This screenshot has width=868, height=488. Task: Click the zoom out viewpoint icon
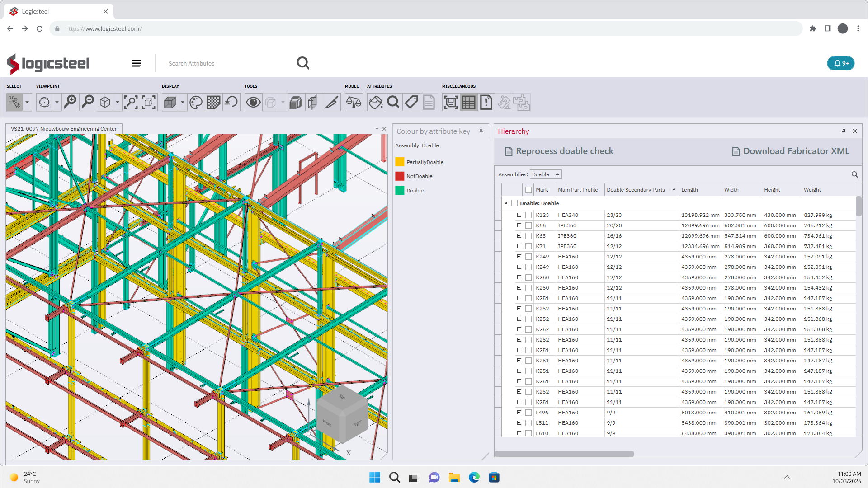pyautogui.click(x=88, y=102)
